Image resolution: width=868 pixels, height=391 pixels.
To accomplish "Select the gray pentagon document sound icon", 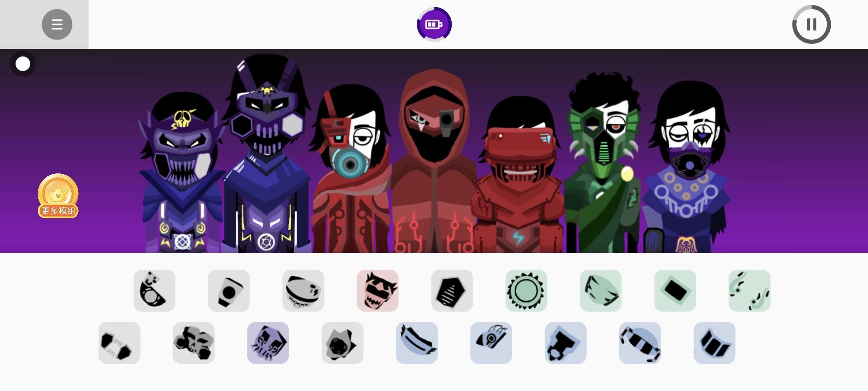I will pos(452,290).
